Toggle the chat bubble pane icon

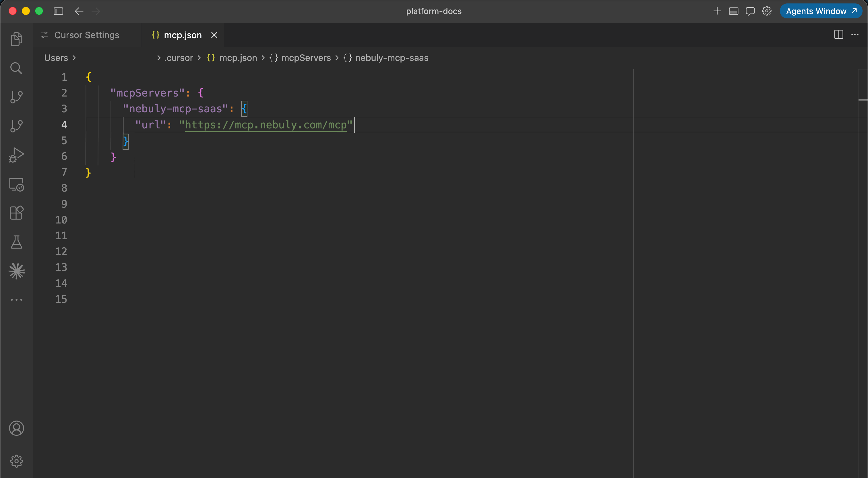750,11
